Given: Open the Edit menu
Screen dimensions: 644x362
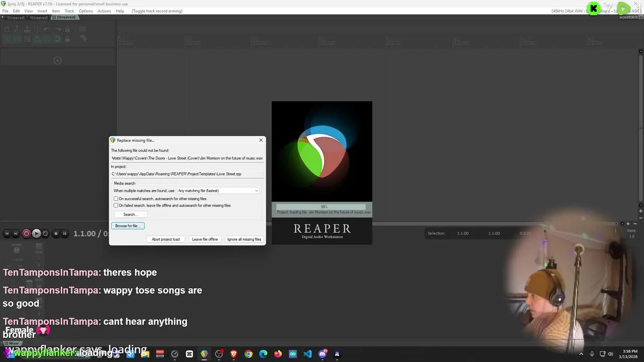Looking at the screenshot, I should coord(17,11).
